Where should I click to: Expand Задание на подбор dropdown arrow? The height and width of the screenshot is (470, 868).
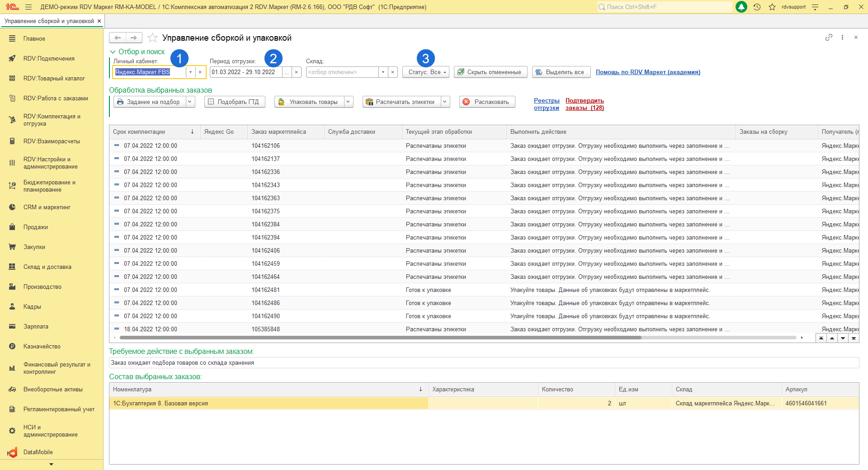(x=190, y=102)
